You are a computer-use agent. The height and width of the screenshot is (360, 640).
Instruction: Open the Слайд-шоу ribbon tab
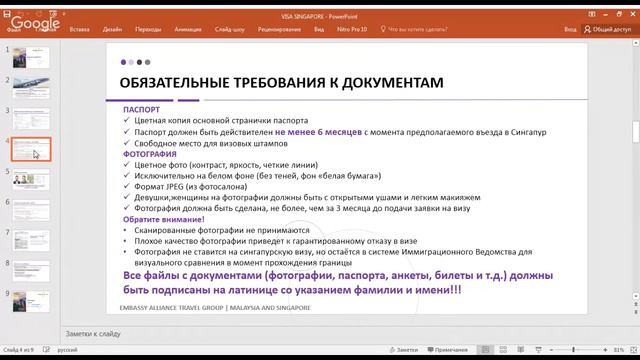tap(230, 29)
